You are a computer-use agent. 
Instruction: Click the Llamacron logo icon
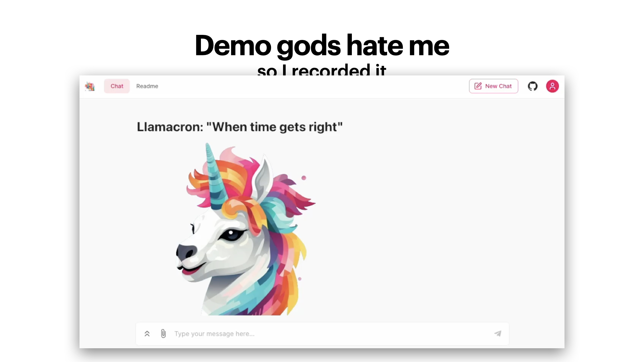pyautogui.click(x=90, y=86)
